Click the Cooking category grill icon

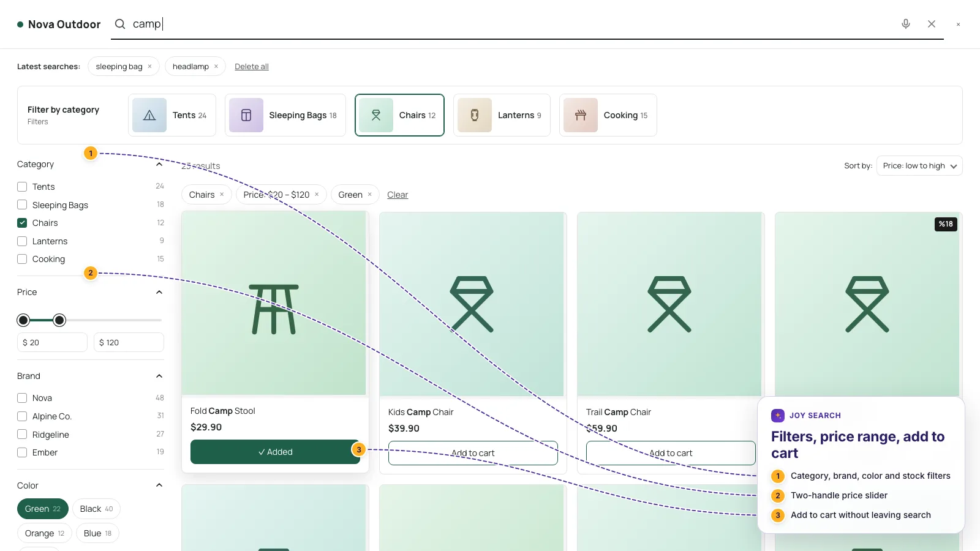click(x=581, y=115)
